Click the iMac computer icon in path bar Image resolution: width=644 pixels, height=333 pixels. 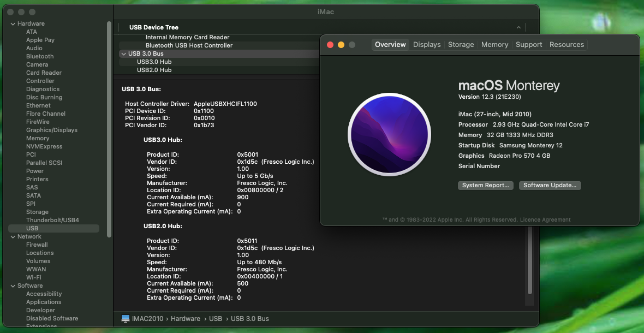[x=126, y=318]
